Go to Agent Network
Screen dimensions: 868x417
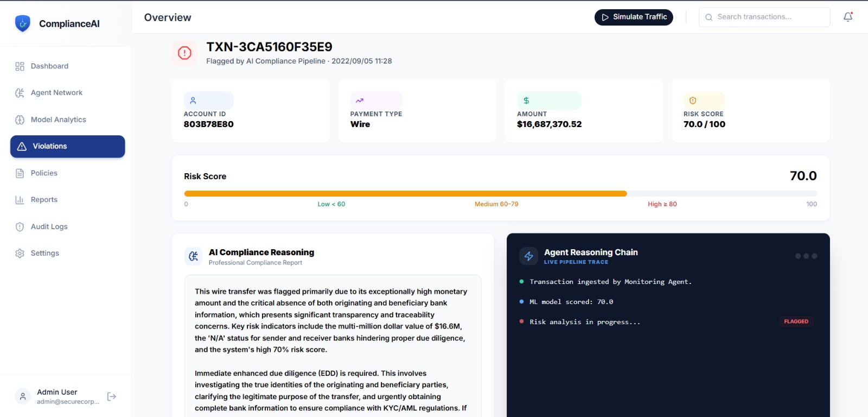pos(67,93)
